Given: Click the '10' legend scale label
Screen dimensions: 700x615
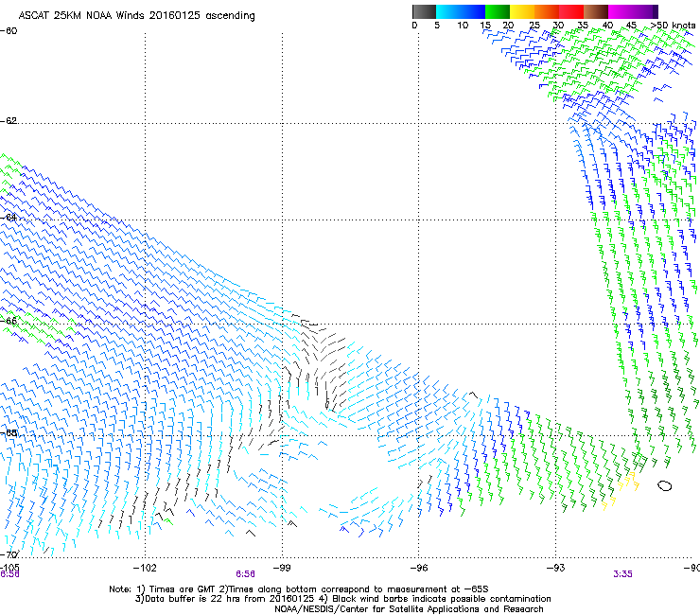Looking at the screenshot, I should click(463, 25).
